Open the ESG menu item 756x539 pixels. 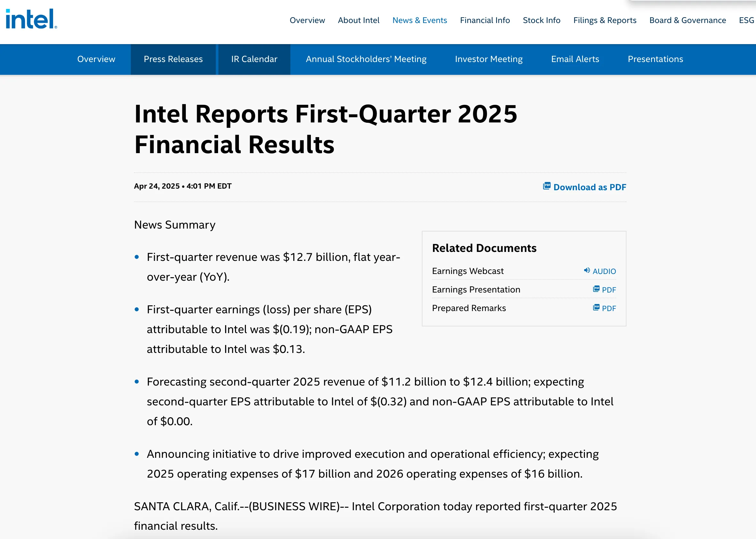click(x=747, y=20)
